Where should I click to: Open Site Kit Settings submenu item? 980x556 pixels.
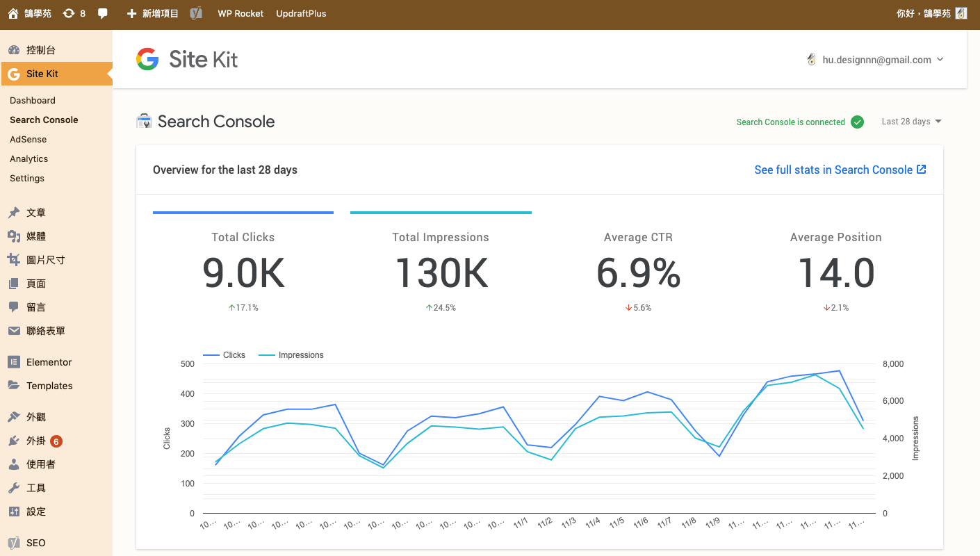click(x=27, y=178)
